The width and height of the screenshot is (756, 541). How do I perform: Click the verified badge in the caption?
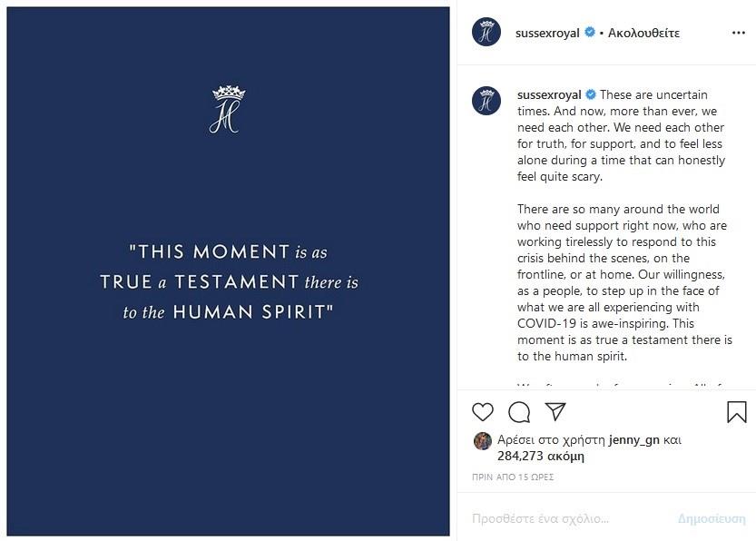pos(590,95)
